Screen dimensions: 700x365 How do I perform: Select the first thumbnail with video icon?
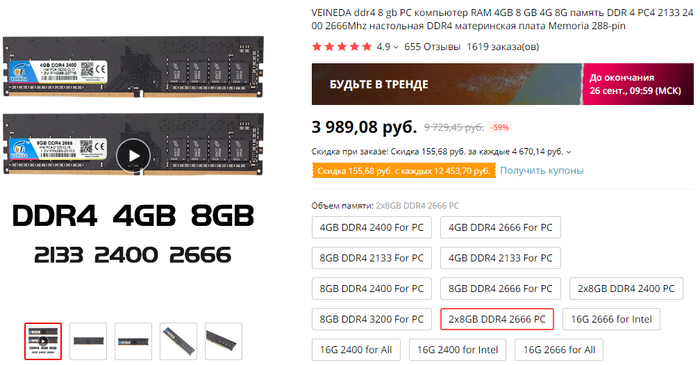pos(43,341)
